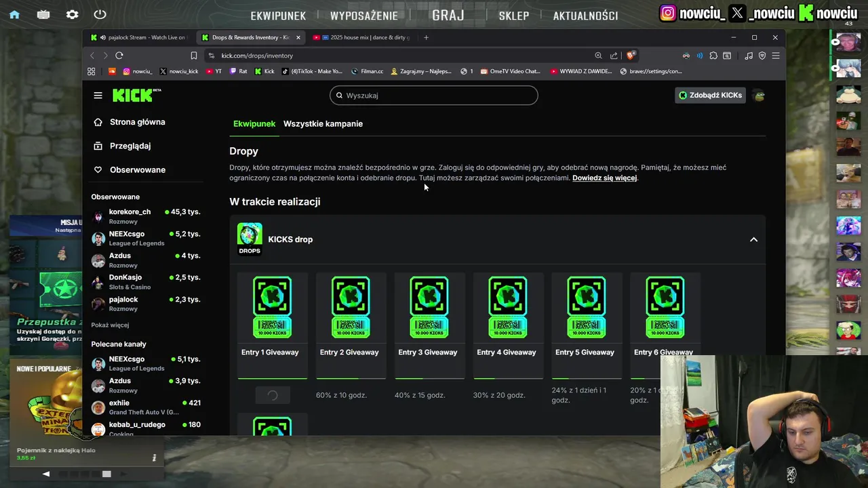The height and width of the screenshot is (488, 868).
Task: Open the Filman.cc bookmark
Action: coord(367,71)
